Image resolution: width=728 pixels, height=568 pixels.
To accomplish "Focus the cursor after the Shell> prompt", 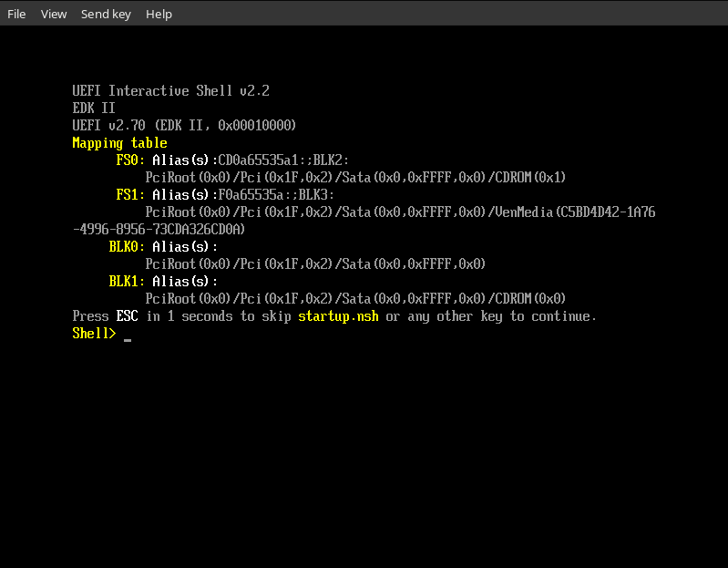I will [x=128, y=335].
